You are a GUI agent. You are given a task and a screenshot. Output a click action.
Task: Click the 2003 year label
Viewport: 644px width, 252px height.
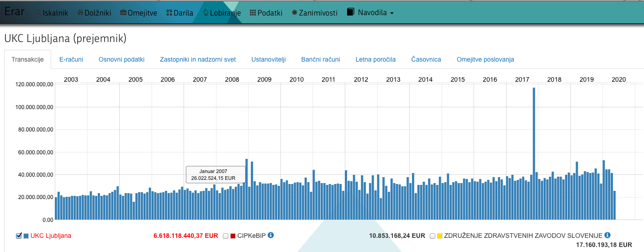click(71, 79)
